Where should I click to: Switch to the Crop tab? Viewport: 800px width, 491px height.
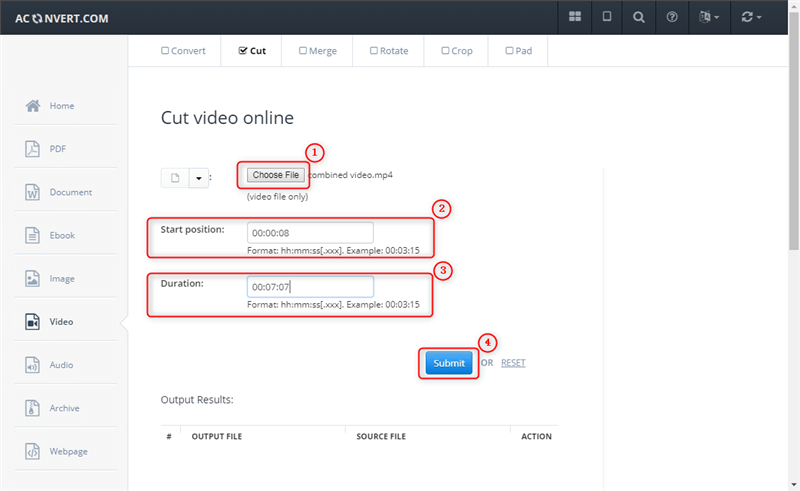pyautogui.click(x=459, y=51)
